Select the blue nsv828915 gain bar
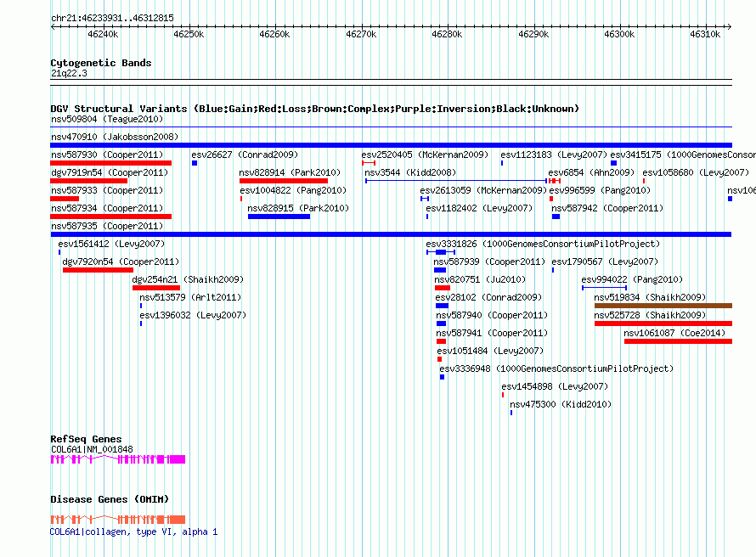756x557 pixels. coord(279,217)
